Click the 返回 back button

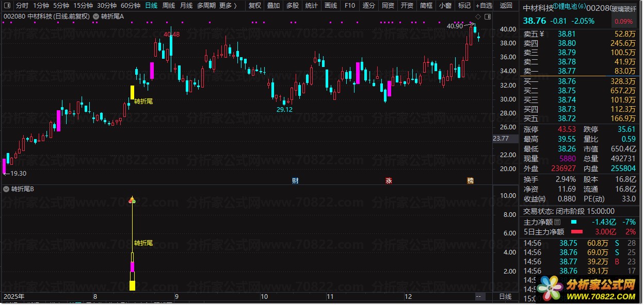click(x=506, y=6)
